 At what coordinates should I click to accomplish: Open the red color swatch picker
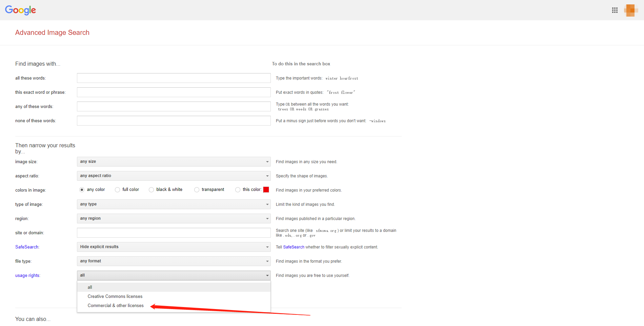(266, 190)
